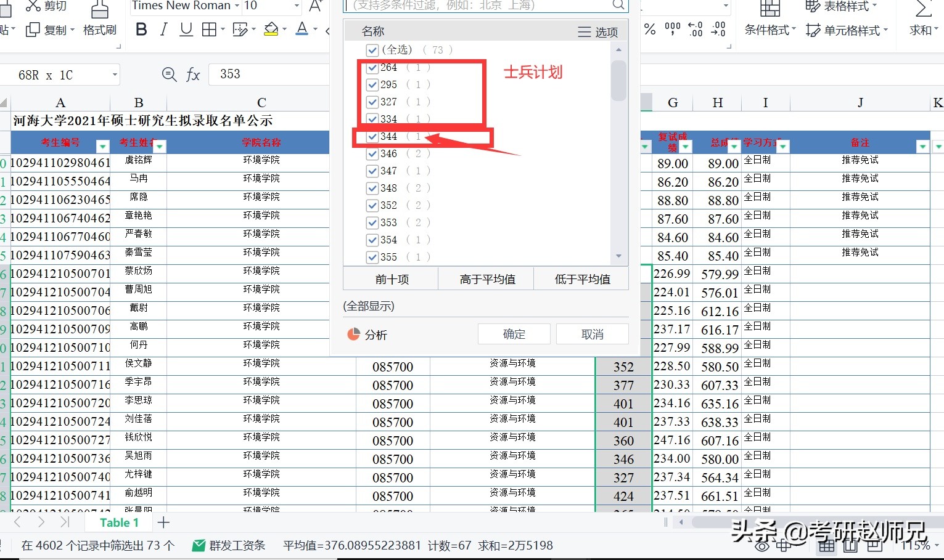Apply bold formatting with the B icon
The image size is (944, 560).
[x=141, y=29]
